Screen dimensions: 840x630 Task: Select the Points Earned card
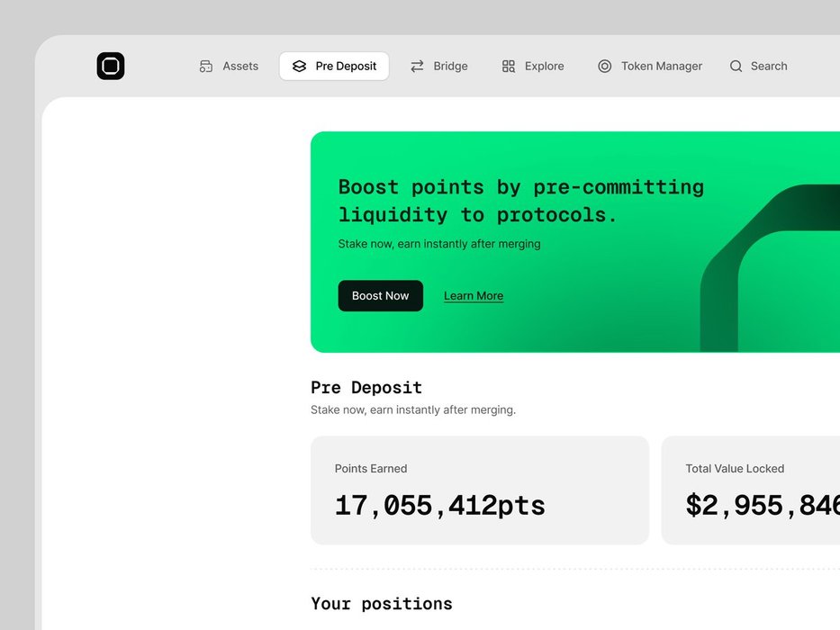(479, 490)
